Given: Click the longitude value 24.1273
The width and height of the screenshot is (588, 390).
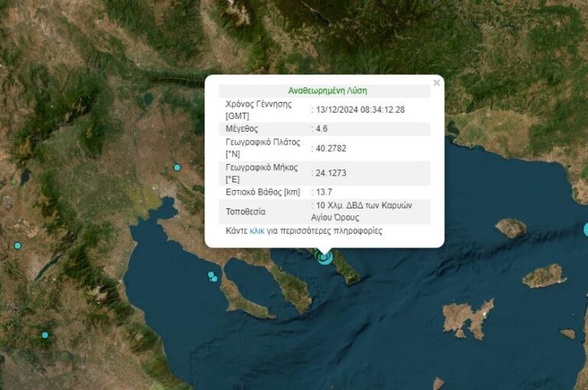Looking at the screenshot, I should (332, 173).
